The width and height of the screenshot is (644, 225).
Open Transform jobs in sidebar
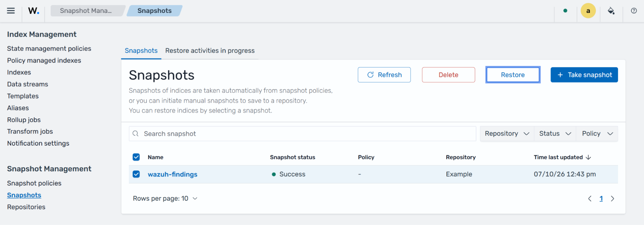[x=30, y=131]
